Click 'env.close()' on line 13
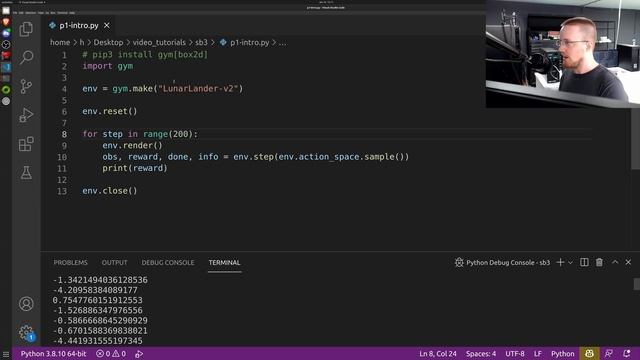Viewport: 640px width, 360px height. pos(110,191)
